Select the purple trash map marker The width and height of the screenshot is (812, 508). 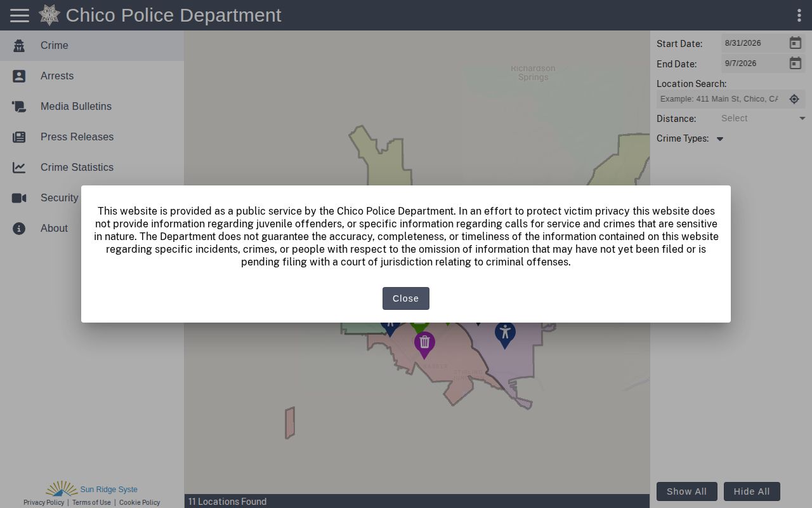(424, 345)
